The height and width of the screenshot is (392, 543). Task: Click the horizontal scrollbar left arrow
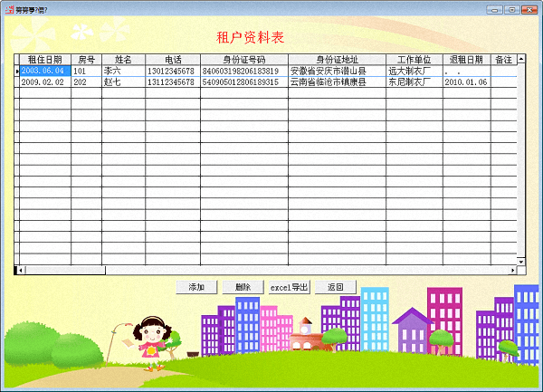pyautogui.click(x=19, y=270)
